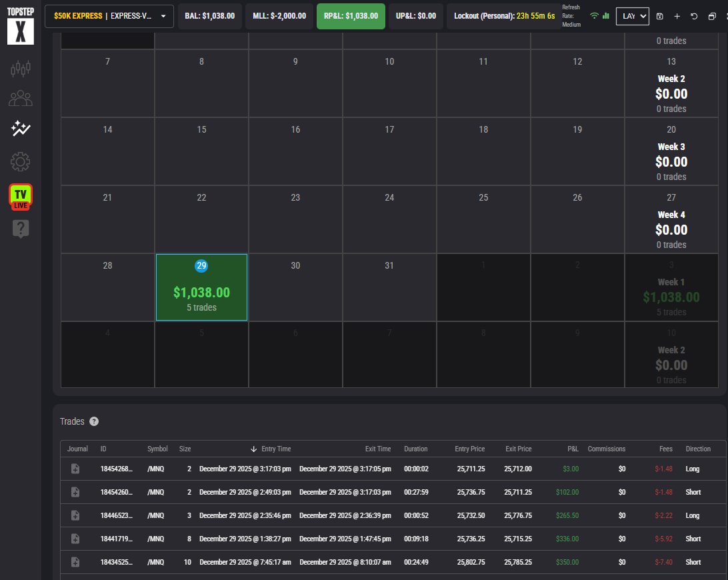The height and width of the screenshot is (580, 728).
Task: Add a new layout with plus icon
Action: (677, 16)
